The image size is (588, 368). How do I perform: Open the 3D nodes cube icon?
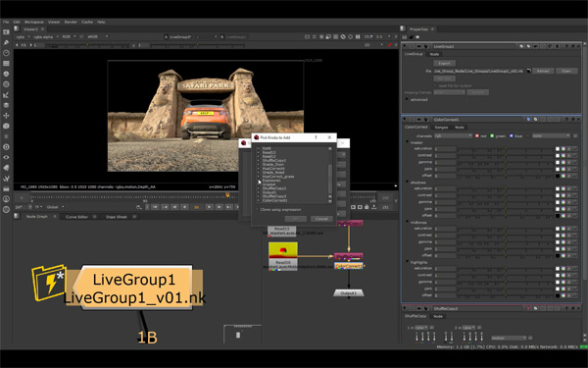pos(6,127)
